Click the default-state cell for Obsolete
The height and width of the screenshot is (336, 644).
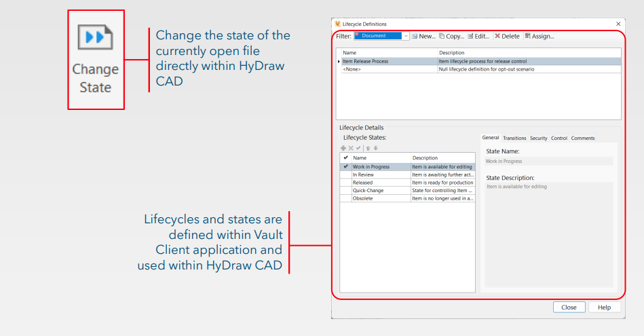click(x=346, y=198)
